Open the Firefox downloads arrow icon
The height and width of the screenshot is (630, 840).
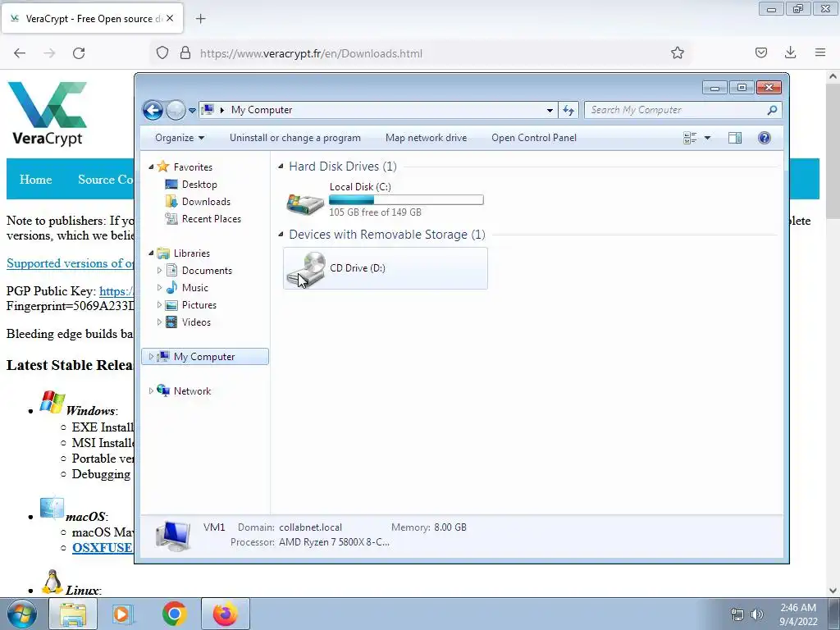tap(790, 52)
